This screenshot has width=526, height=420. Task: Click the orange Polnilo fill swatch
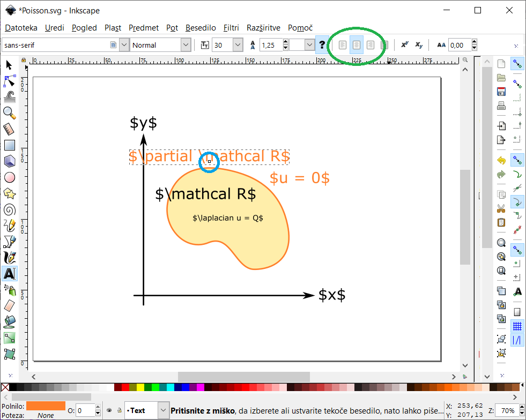(x=46, y=406)
